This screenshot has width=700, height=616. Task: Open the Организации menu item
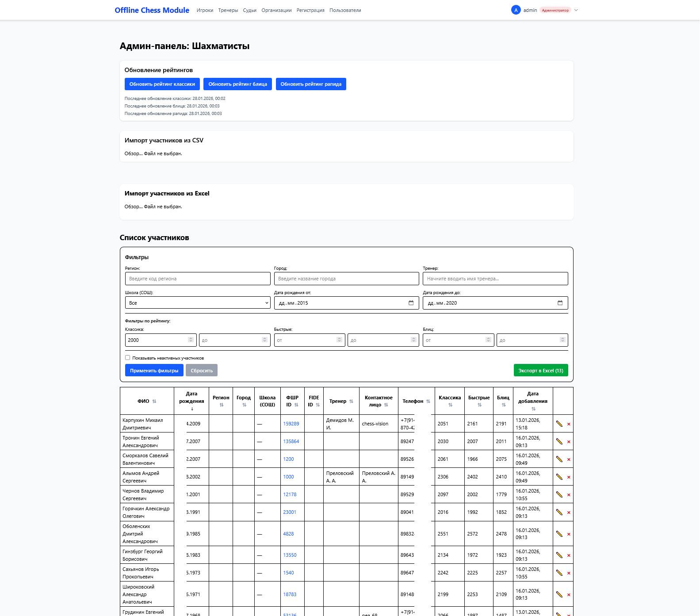276,10
